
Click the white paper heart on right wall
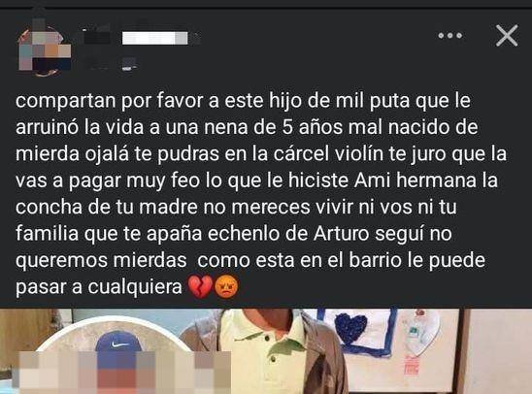pyautogui.click(x=418, y=331)
